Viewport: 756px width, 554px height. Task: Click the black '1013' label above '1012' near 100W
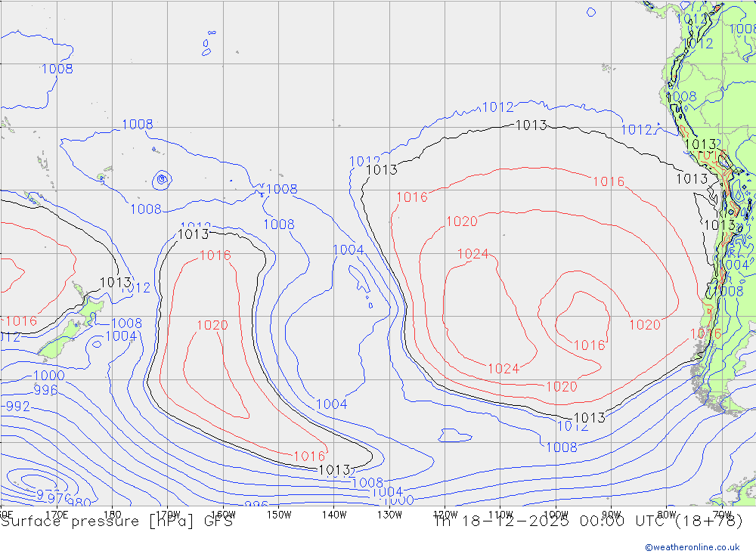[x=590, y=418]
